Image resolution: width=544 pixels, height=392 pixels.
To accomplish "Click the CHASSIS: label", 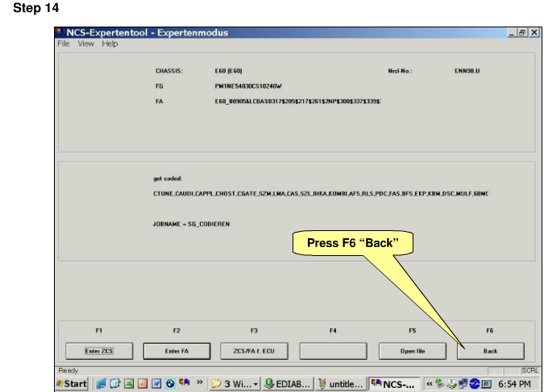I will point(169,71).
